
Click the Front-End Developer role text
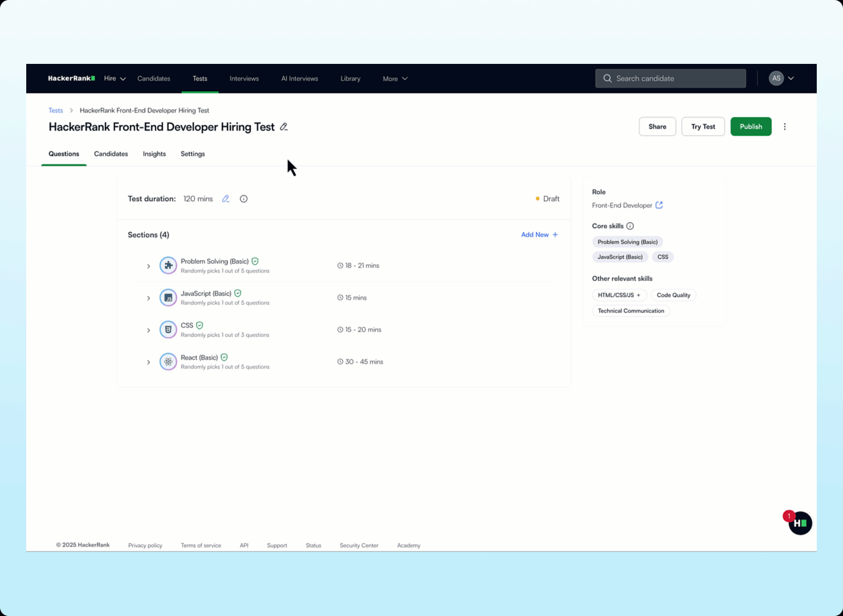coord(622,205)
